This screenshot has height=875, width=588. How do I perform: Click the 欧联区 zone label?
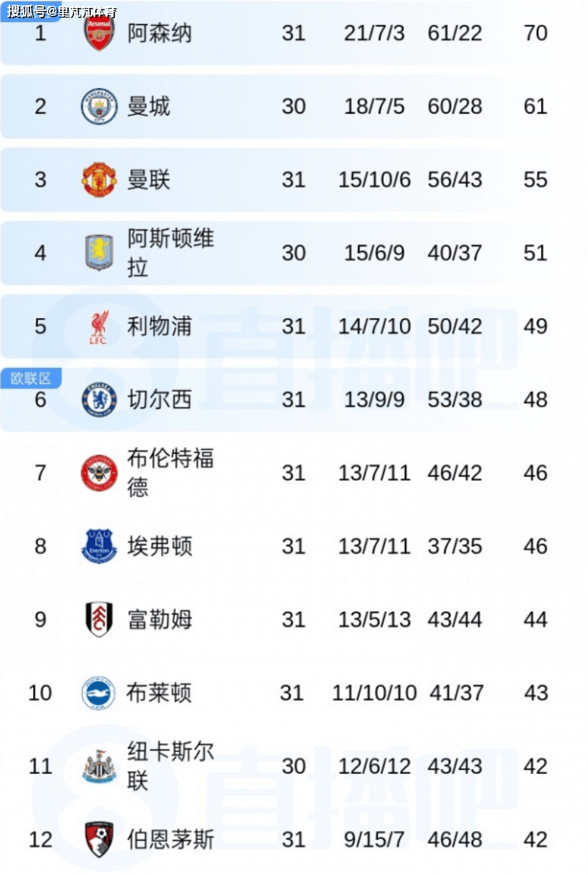[x=31, y=378]
